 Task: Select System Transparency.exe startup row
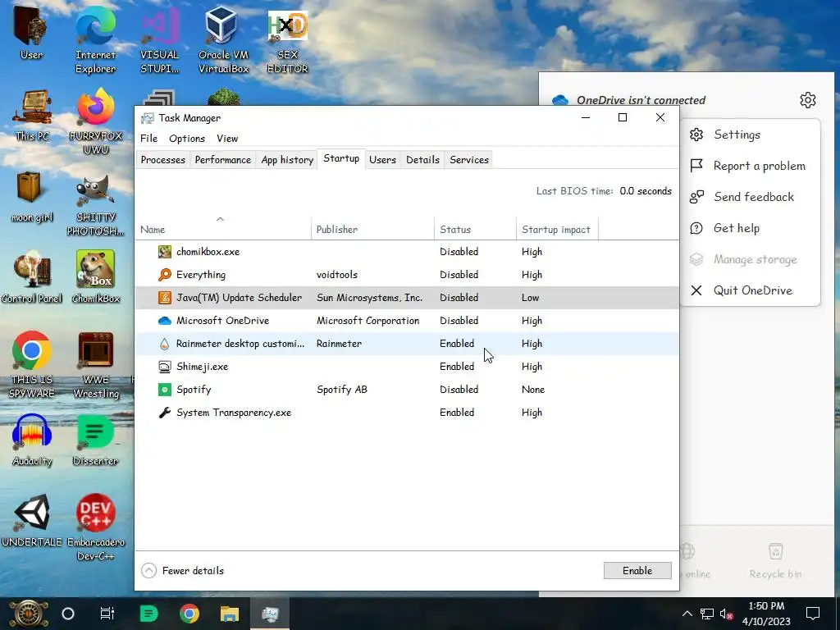407,413
